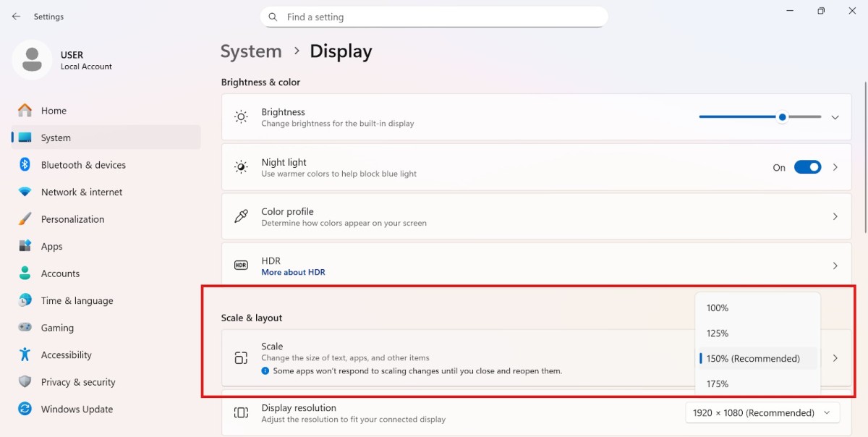Click the Night light icon

(x=241, y=166)
